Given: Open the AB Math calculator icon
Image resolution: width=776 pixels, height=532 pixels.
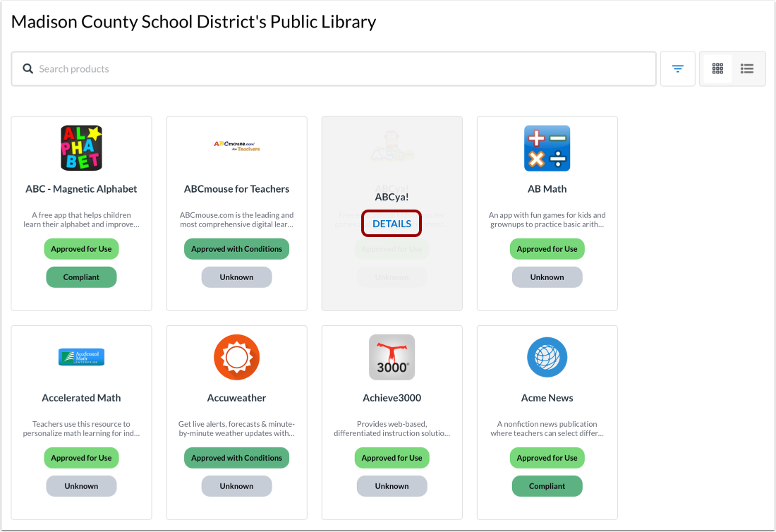Looking at the screenshot, I should pos(547,148).
